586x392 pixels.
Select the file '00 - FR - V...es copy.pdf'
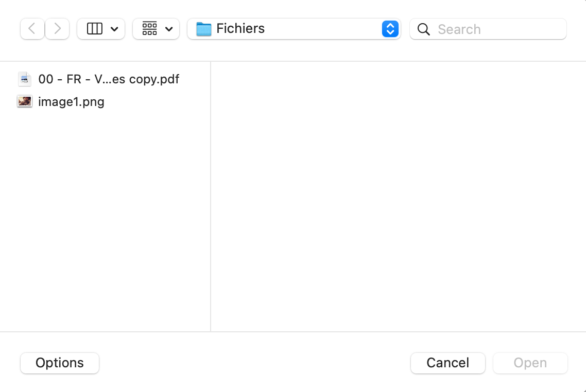pyautogui.click(x=109, y=79)
